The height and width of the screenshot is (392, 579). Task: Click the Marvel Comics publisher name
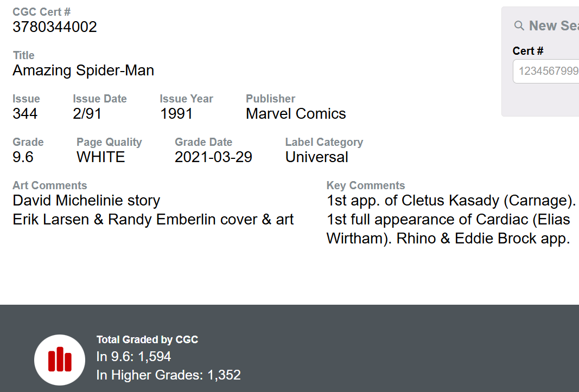[296, 114]
